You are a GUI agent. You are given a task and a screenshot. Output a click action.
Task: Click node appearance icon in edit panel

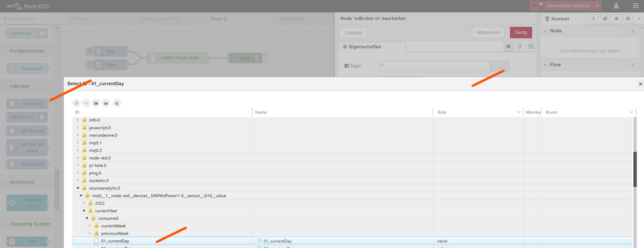coord(531,47)
